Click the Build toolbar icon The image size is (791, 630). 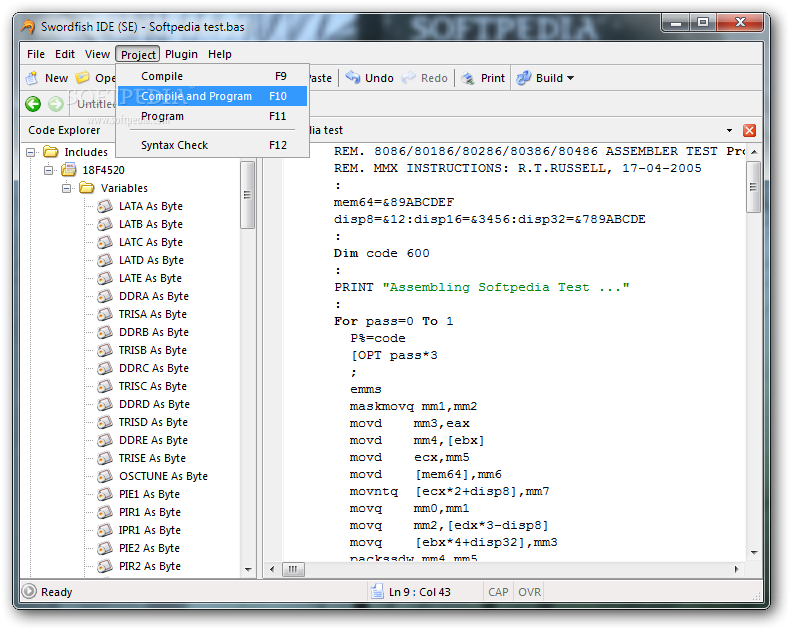[524, 78]
